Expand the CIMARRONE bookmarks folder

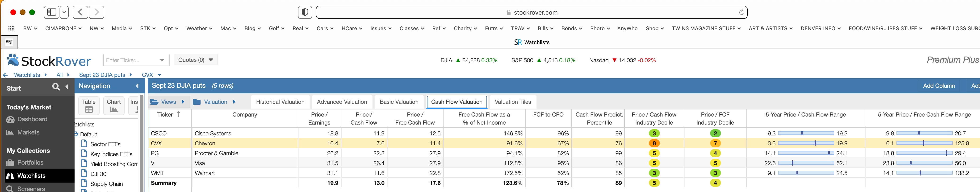tap(63, 28)
